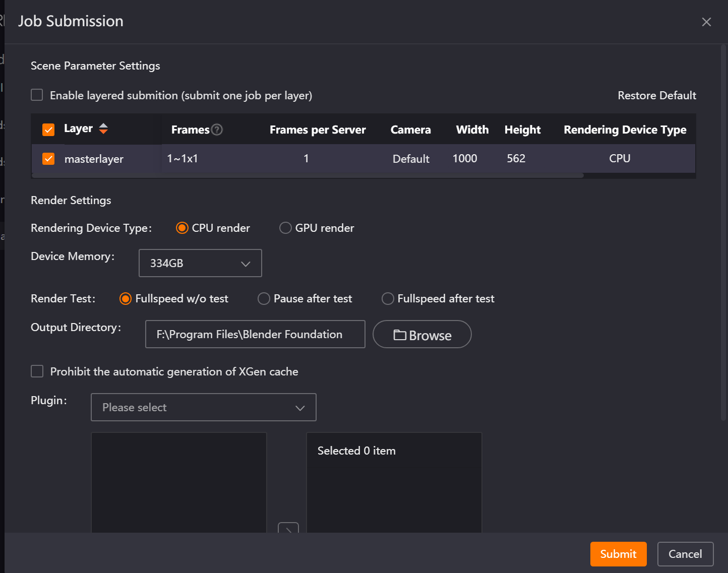Click the Output Directory path field
Viewport: 728px width, 573px height.
tap(255, 334)
